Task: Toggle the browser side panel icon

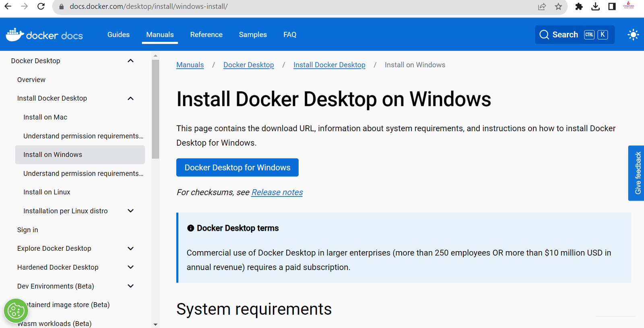Action: 612,6
